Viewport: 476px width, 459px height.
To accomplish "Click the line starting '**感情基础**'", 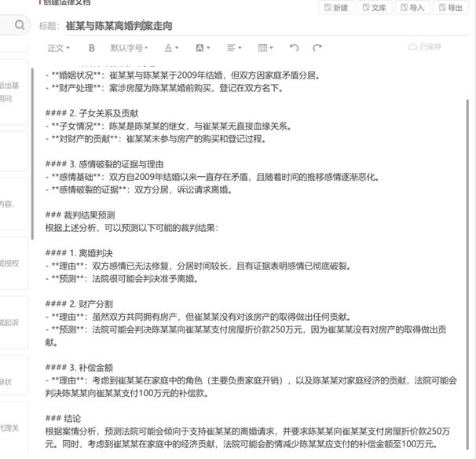I will click(x=212, y=177).
